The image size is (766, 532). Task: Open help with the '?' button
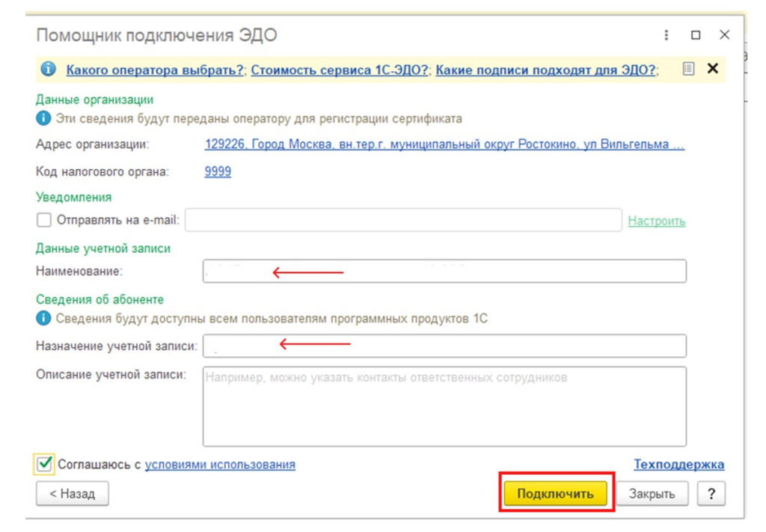711,493
